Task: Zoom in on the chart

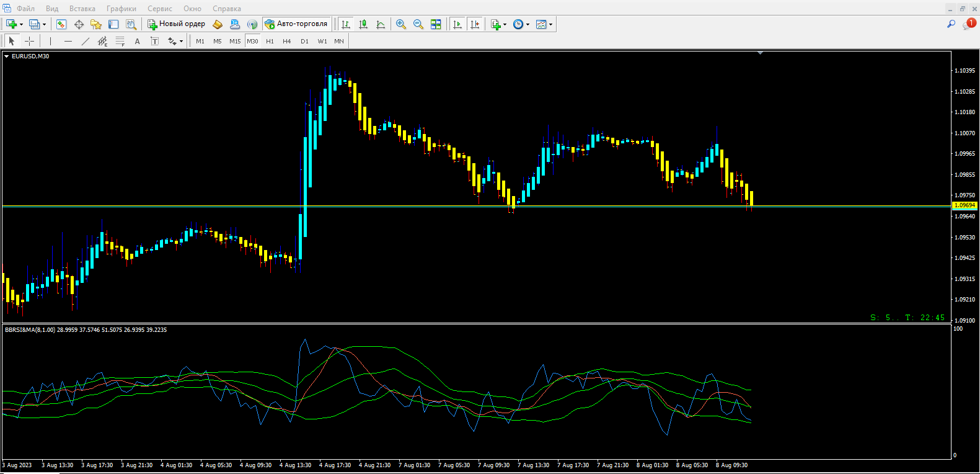Action: (x=401, y=24)
